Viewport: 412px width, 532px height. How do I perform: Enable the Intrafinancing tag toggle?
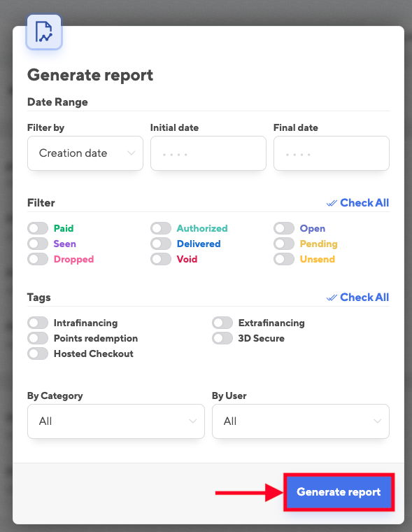click(x=38, y=323)
